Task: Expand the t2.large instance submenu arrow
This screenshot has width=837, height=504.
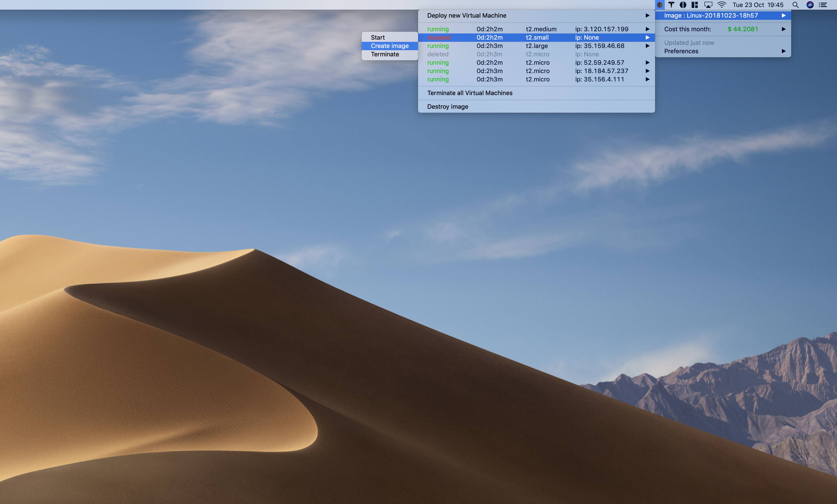Action: pyautogui.click(x=647, y=46)
